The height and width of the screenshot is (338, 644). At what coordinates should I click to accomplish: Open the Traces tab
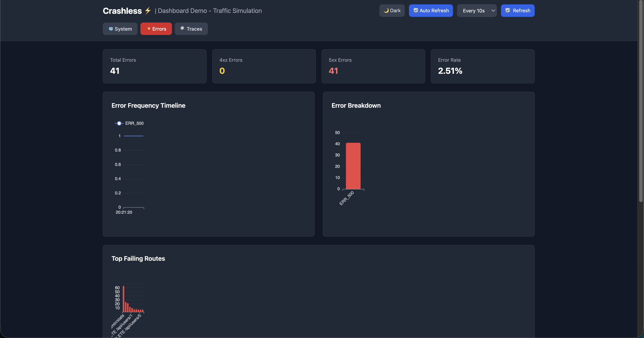coord(191,29)
